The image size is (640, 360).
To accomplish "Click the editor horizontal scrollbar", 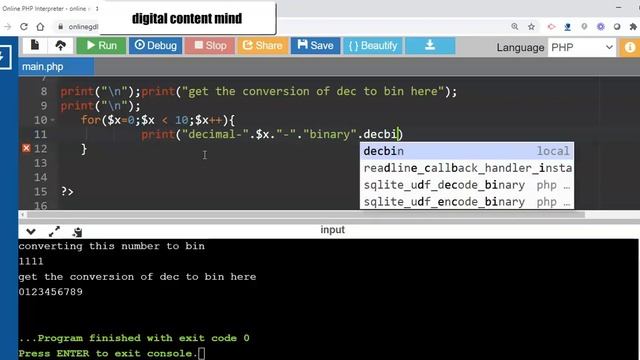I will [305, 214].
